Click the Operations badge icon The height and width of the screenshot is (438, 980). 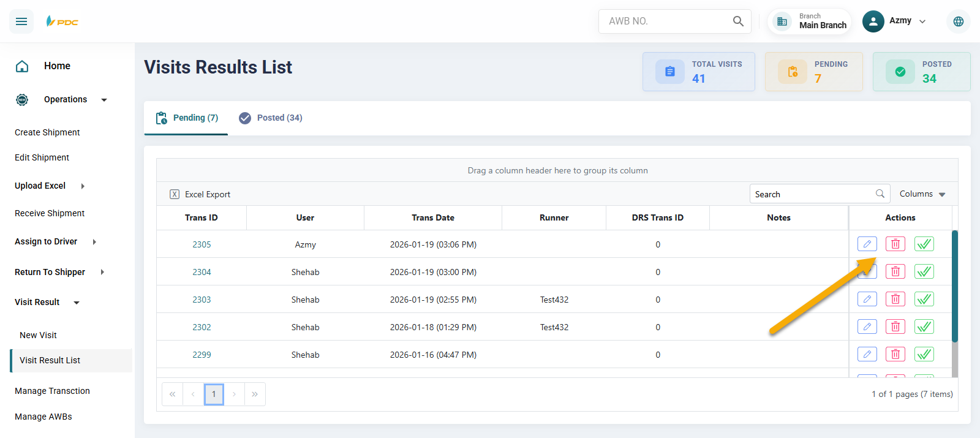[x=22, y=99]
